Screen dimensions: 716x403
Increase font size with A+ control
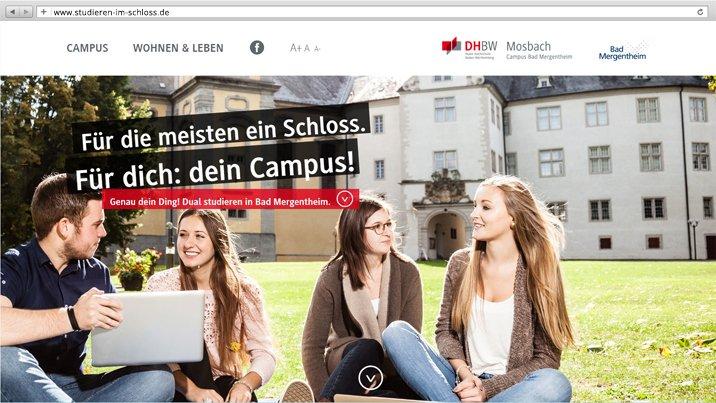295,48
